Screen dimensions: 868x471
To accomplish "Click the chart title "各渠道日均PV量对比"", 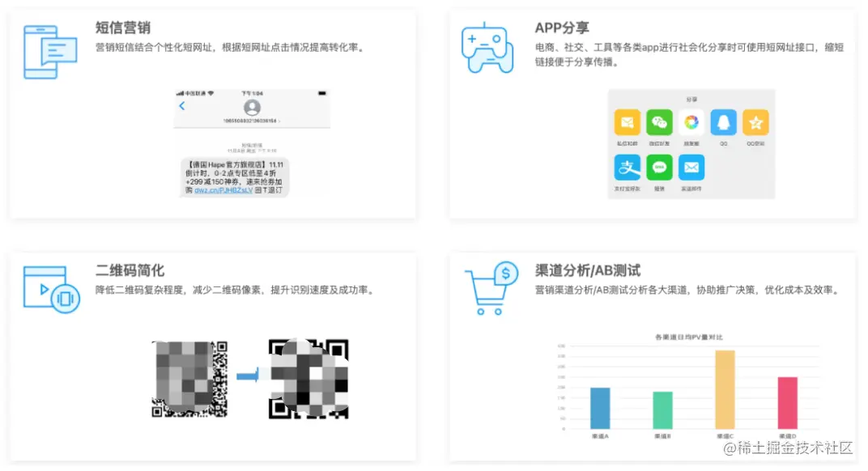I will point(688,337).
